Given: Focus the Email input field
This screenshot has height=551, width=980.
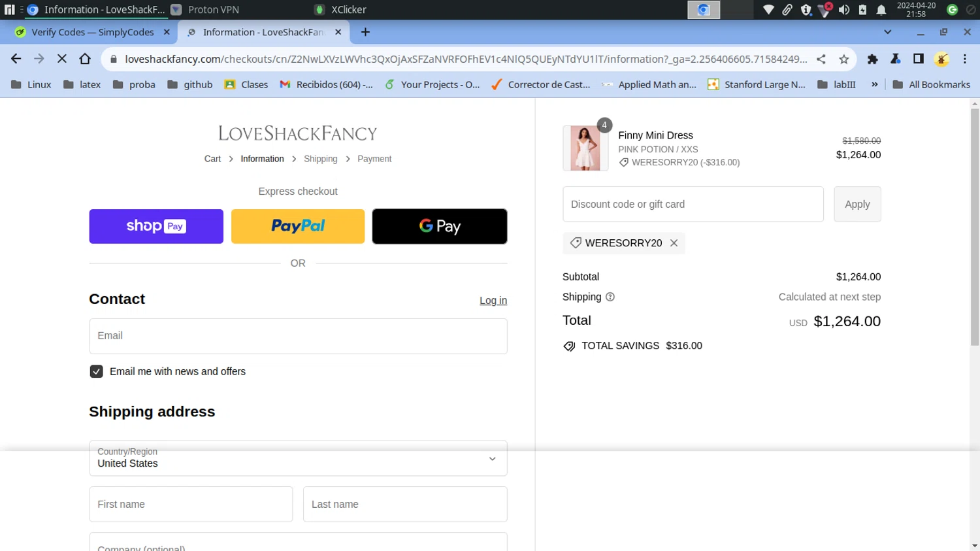Looking at the screenshot, I should [x=298, y=336].
